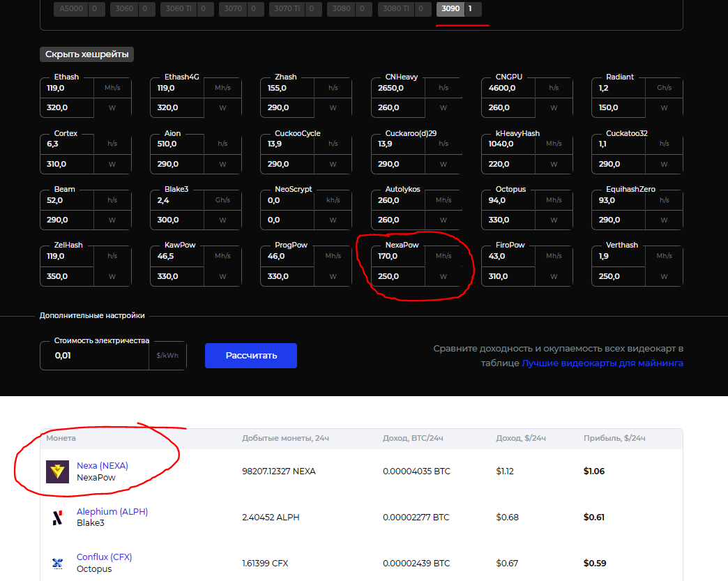The height and width of the screenshot is (581, 728).
Task: Edit Blake3 hashrate field 2,4
Action: click(177, 200)
